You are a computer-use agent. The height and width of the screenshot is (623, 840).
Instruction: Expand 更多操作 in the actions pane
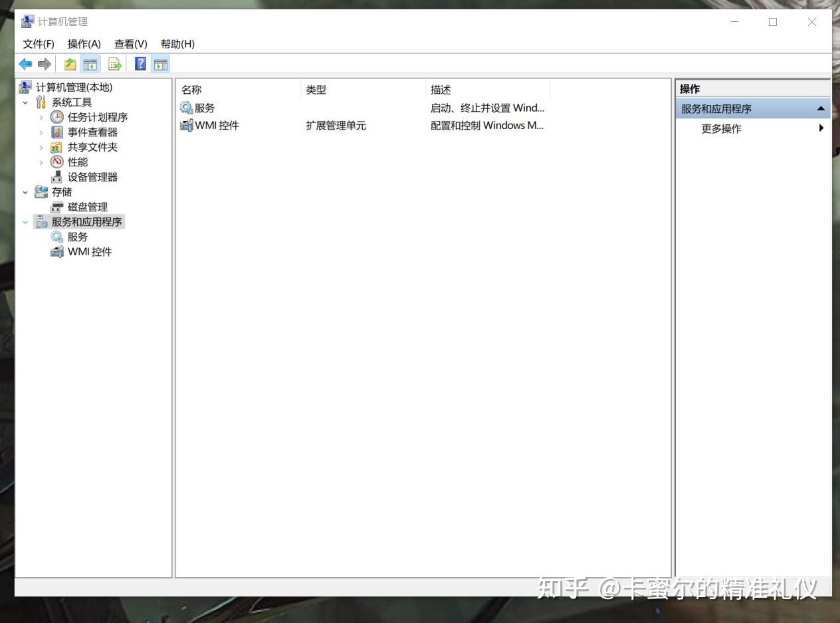722,128
